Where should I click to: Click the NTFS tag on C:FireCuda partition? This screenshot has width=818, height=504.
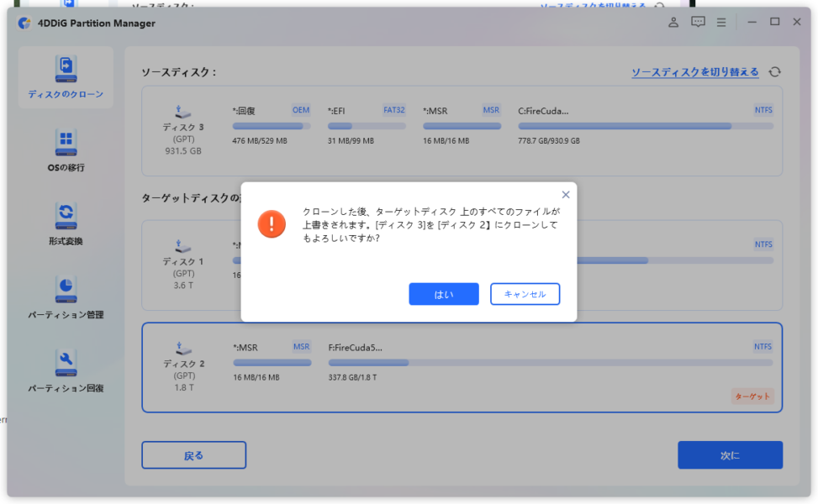point(763,110)
